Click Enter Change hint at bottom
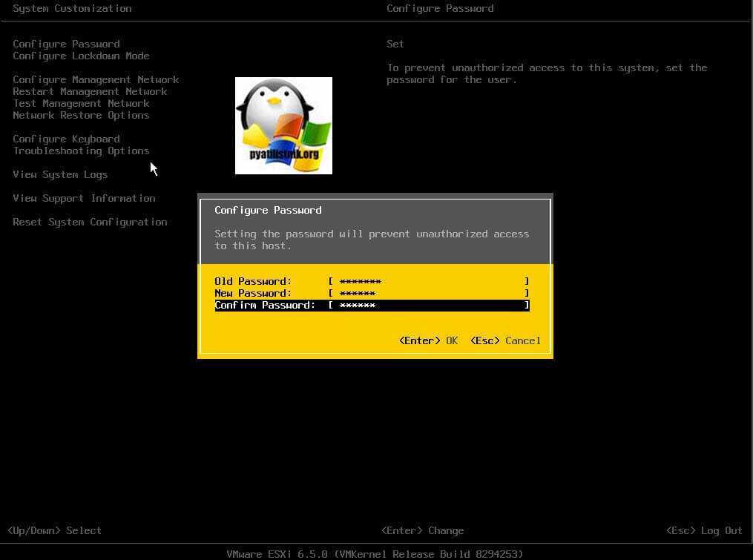Viewport: 753px width, 560px height. (422, 530)
